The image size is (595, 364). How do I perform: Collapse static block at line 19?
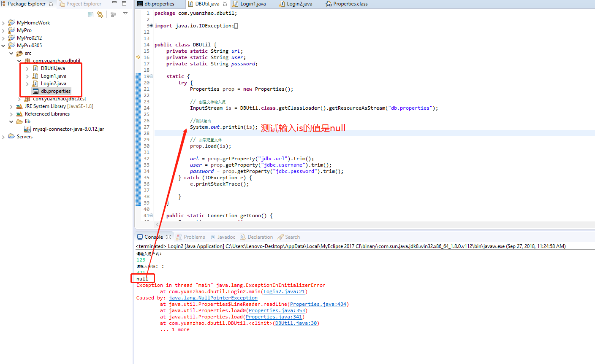(x=152, y=76)
